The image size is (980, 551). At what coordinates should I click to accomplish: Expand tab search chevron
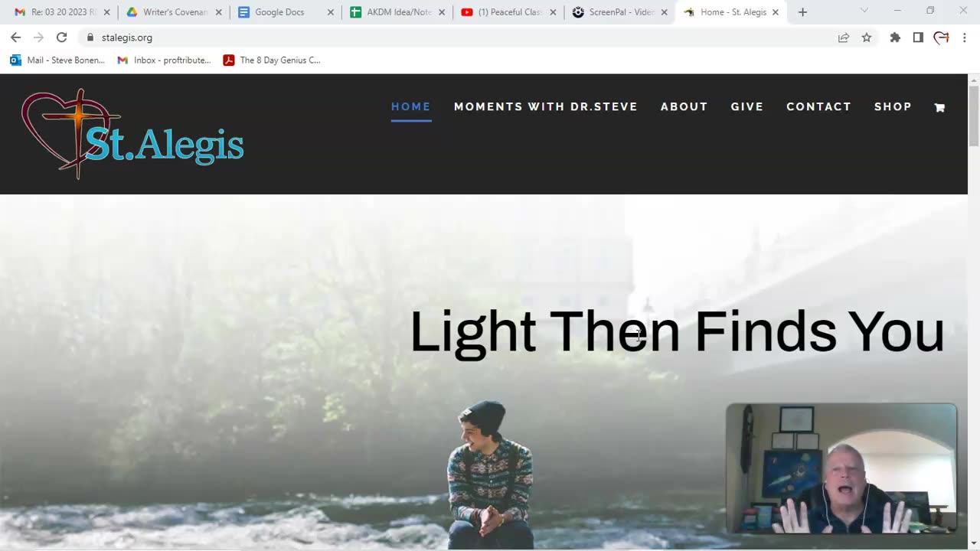[x=864, y=11]
